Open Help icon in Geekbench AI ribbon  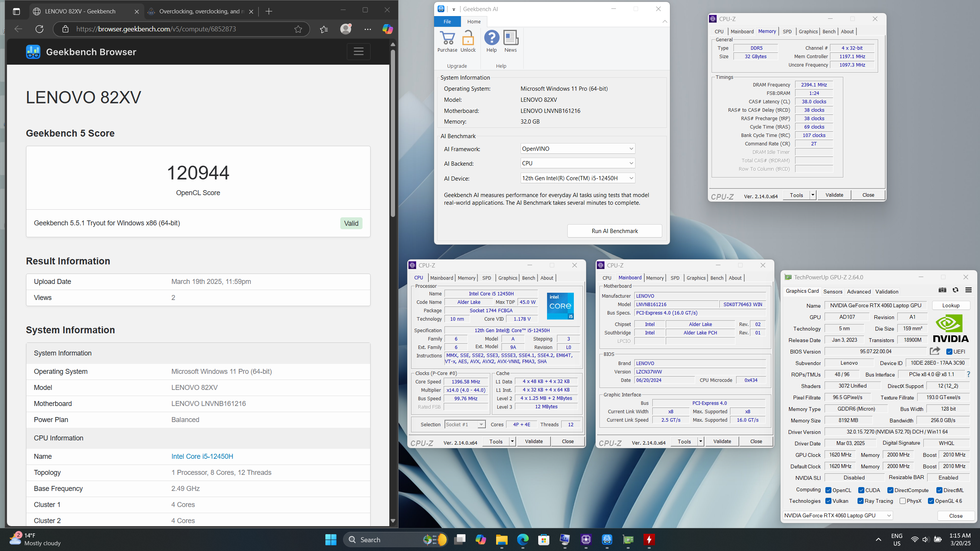pos(492,38)
